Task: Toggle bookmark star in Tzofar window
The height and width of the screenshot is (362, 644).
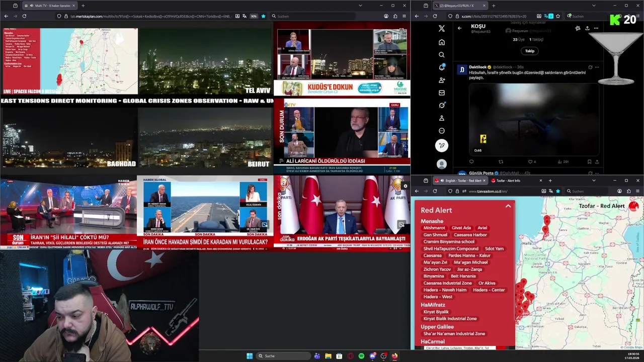Action: 557,191
